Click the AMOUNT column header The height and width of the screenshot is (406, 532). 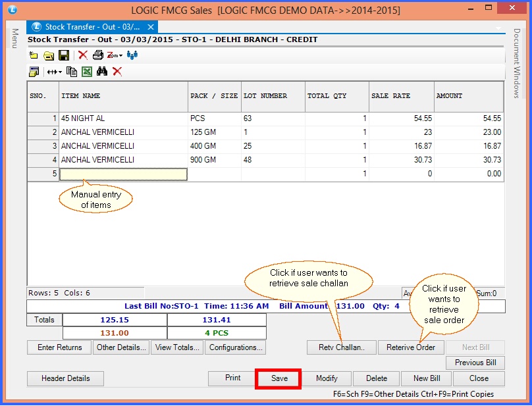pyautogui.click(x=469, y=96)
